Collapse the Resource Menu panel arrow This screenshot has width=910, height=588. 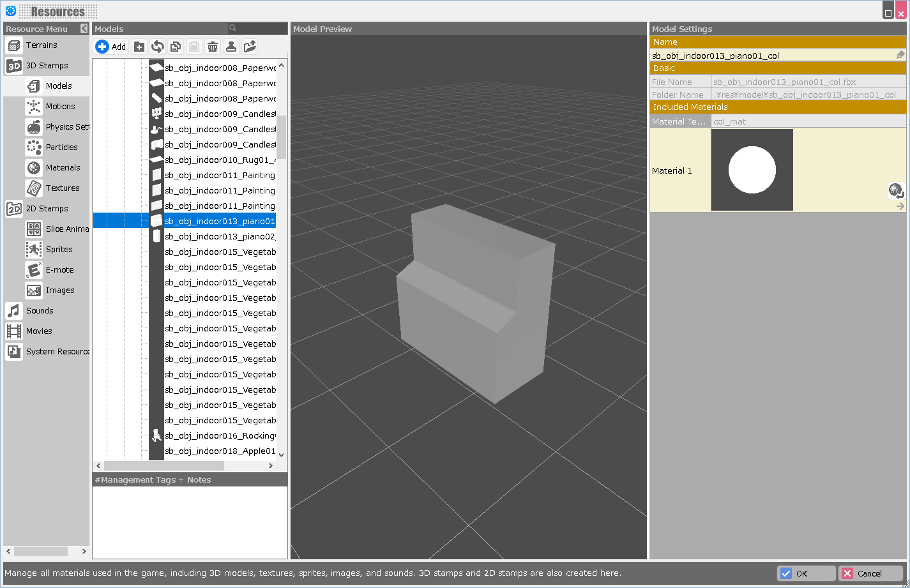(x=84, y=29)
